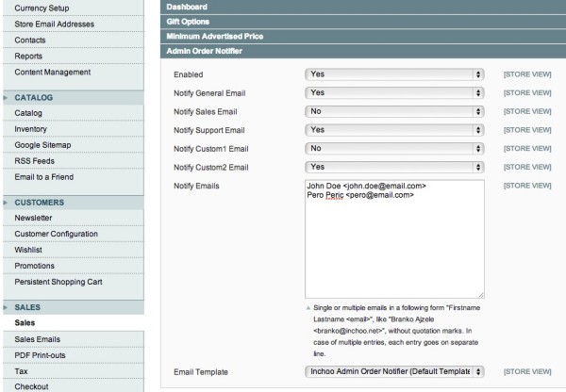Click the Notify Emails field label
The image size is (566, 392).
point(196,186)
